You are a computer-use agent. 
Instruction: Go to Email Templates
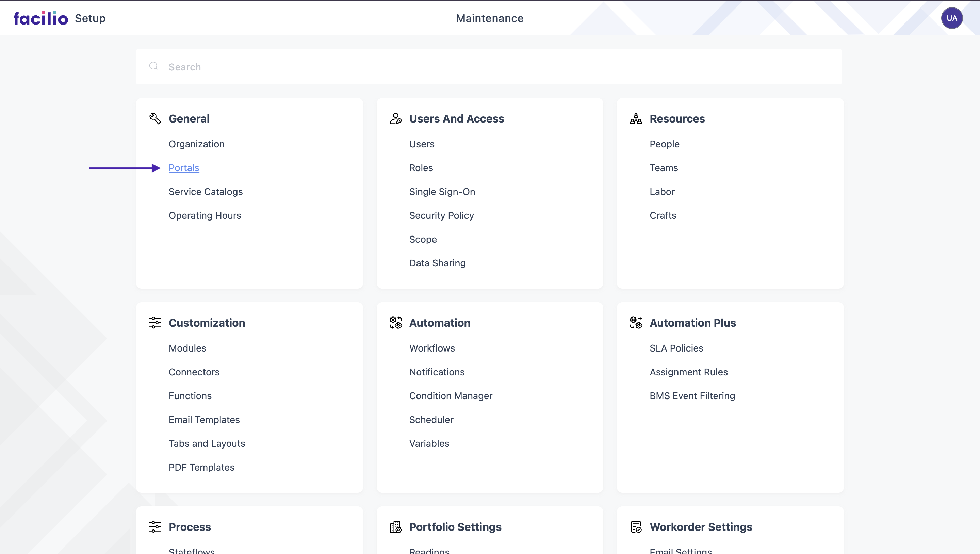204,420
